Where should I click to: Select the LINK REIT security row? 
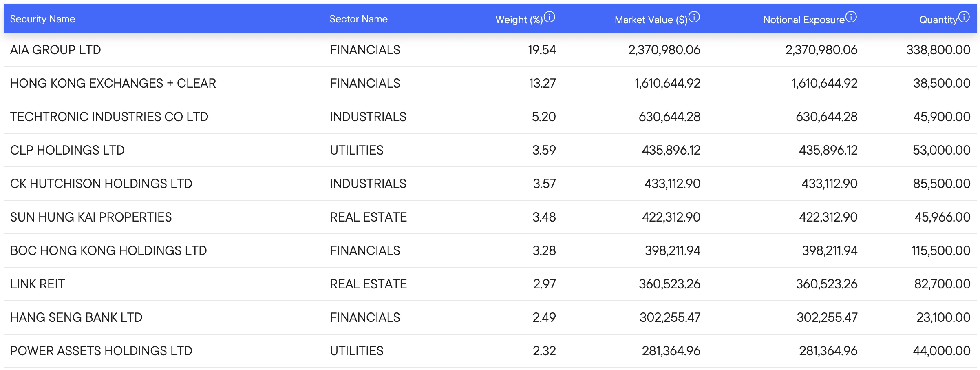point(38,284)
